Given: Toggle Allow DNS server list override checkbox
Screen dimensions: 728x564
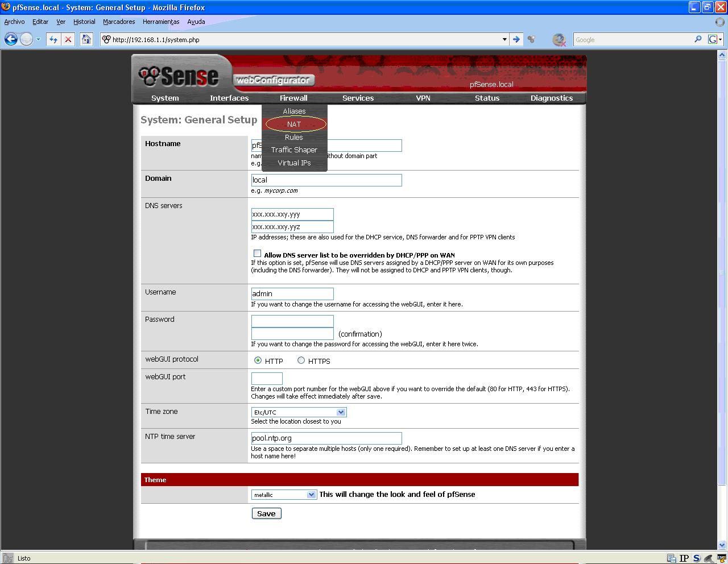Looking at the screenshot, I should (x=257, y=254).
